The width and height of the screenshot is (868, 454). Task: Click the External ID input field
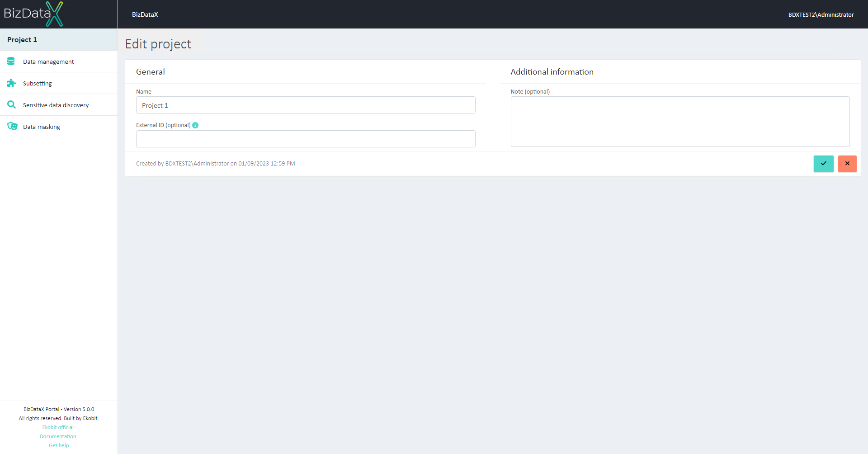tap(306, 139)
